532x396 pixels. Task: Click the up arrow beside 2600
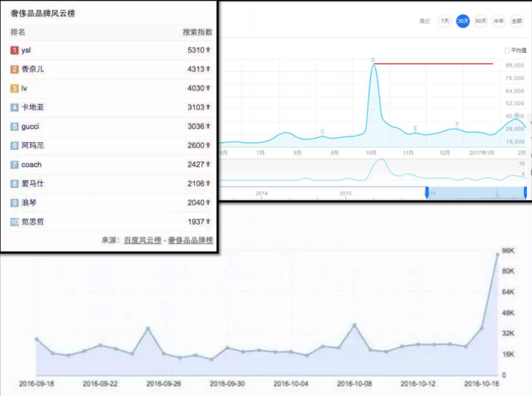click(209, 144)
